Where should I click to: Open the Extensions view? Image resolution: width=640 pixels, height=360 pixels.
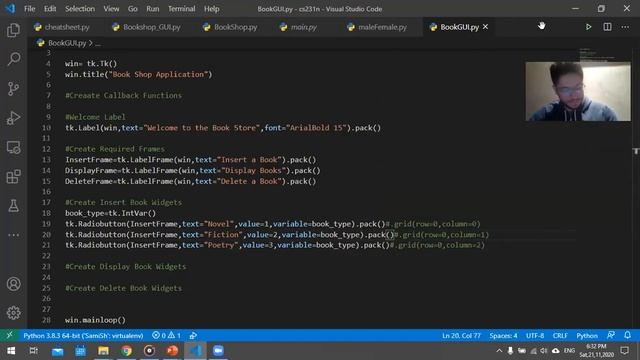[13, 177]
